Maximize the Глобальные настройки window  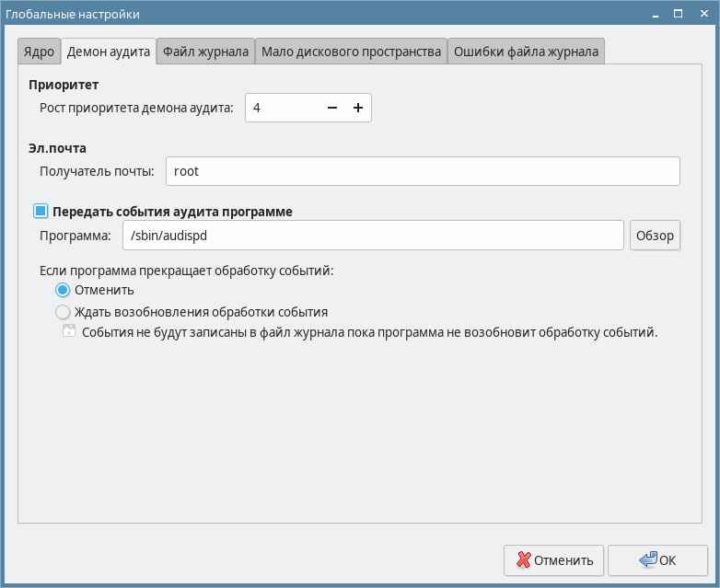click(678, 14)
